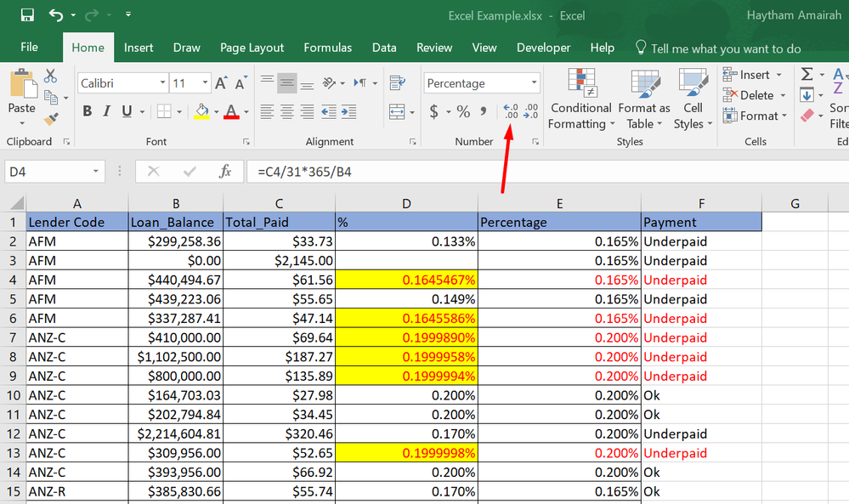This screenshot has width=849, height=504.
Task: Switch to the Insert tab
Action: pos(139,48)
